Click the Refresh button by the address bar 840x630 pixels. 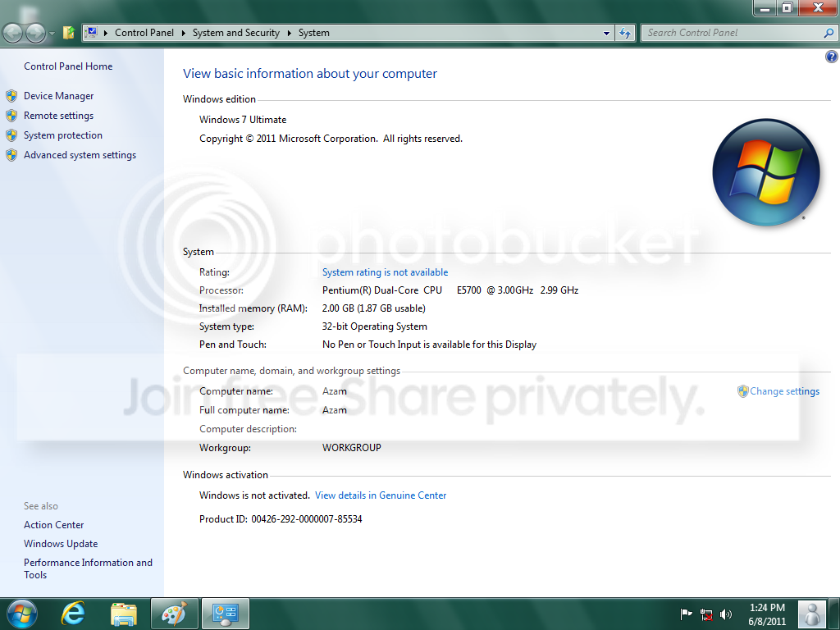(x=624, y=33)
